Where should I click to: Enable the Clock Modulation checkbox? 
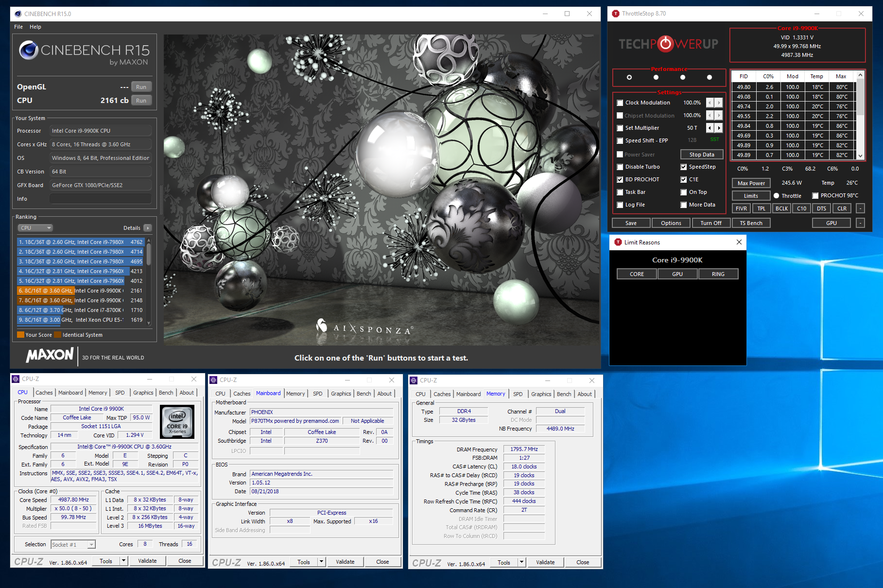point(620,103)
